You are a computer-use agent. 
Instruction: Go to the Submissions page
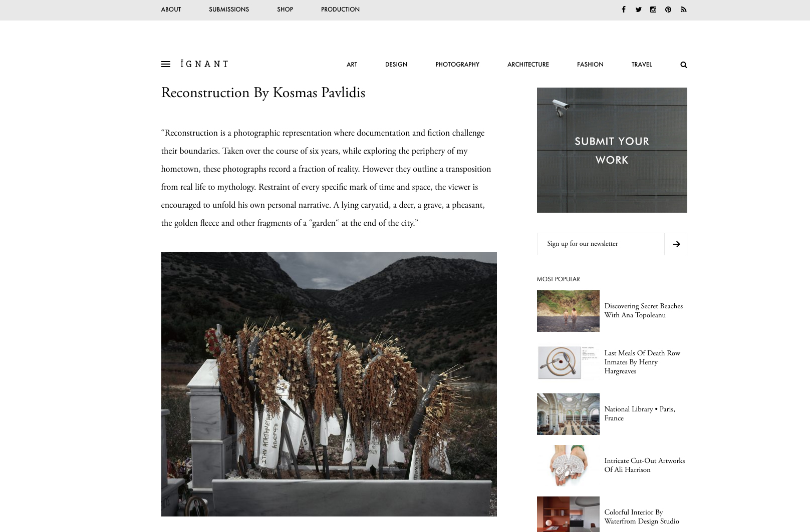coord(229,10)
